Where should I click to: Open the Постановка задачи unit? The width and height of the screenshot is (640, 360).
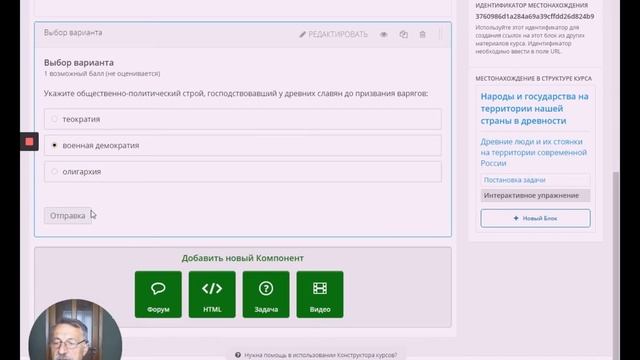click(x=535, y=180)
